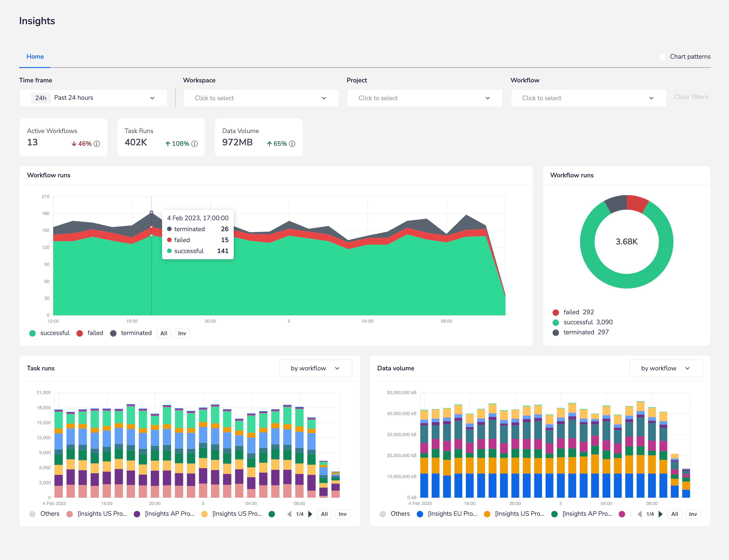The width and height of the screenshot is (729, 560).
Task: Open the Time frame dropdown
Action: point(93,98)
